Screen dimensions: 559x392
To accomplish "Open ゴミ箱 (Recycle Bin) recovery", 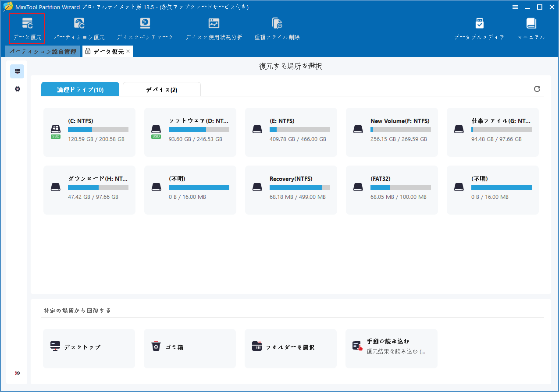I will click(x=190, y=349).
